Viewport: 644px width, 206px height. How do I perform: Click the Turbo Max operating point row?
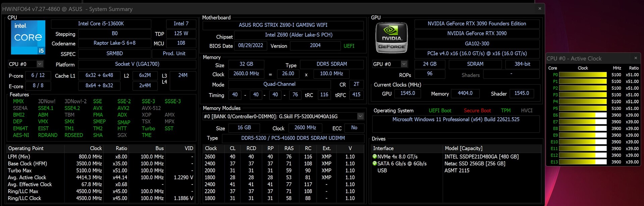point(101,170)
